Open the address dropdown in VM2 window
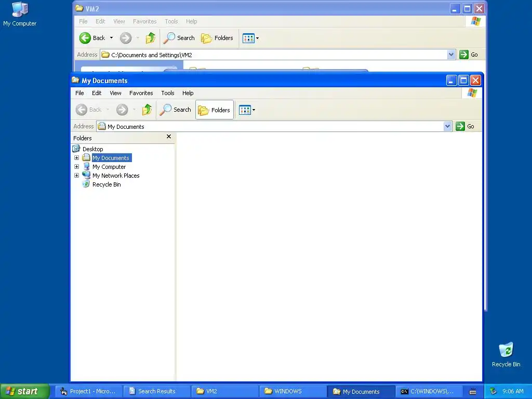The height and width of the screenshot is (399, 532). [451, 55]
